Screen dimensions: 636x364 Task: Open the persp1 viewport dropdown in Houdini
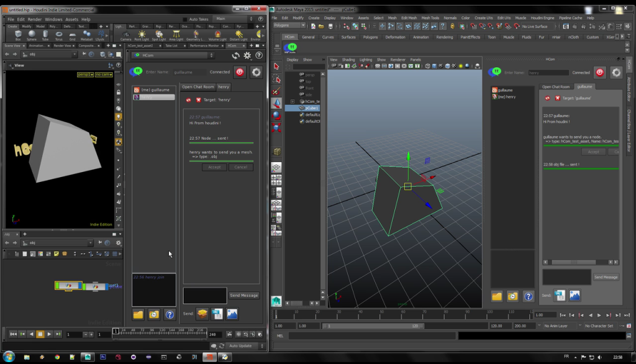click(x=85, y=75)
